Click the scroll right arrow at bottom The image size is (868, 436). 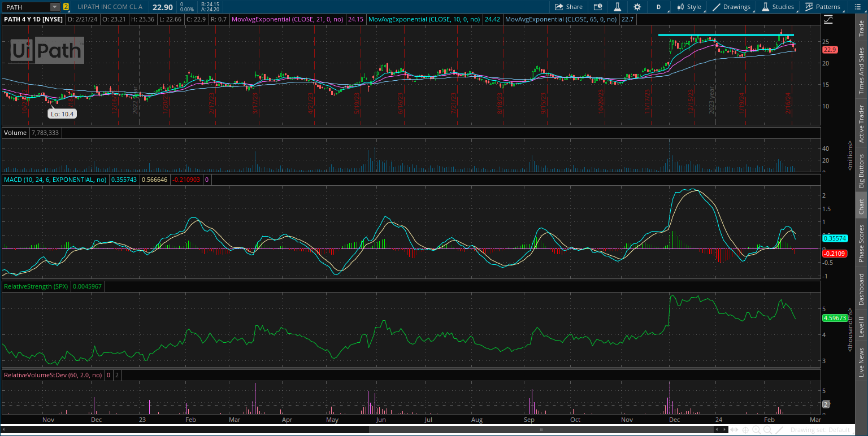click(726, 430)
